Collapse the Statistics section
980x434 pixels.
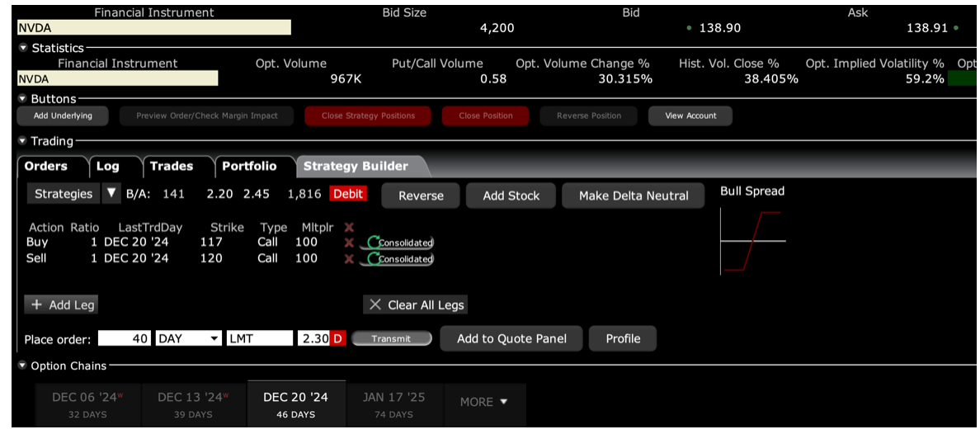23,48
